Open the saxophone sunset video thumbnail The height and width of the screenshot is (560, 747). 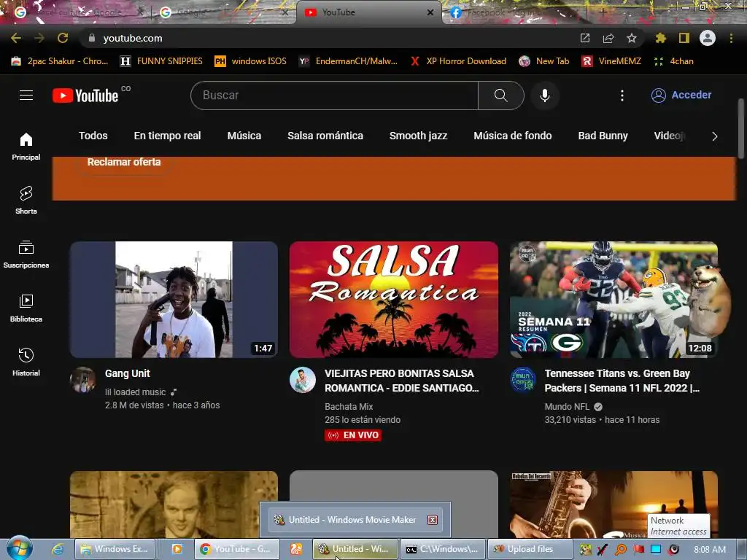pyautogui.click(x=614, y=505)
